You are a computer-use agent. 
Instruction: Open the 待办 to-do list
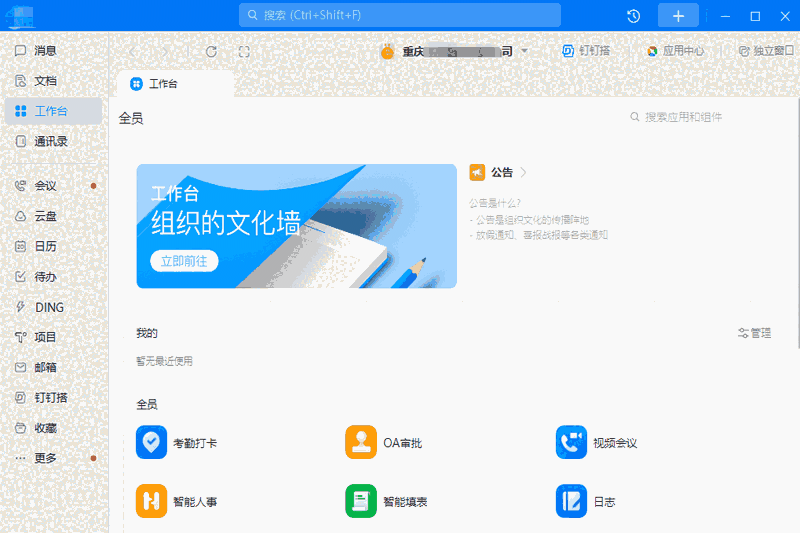pyautogui.click(x=45, y=277)
